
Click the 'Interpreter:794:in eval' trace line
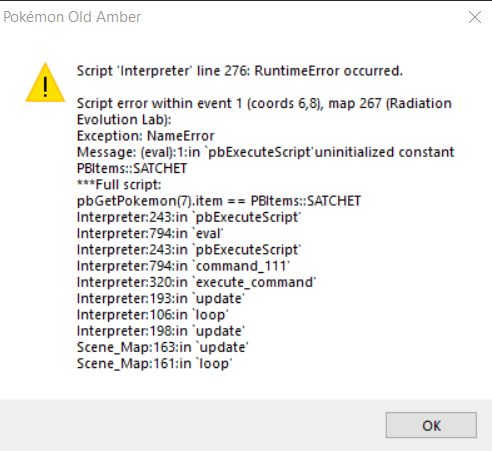[150, 234]
